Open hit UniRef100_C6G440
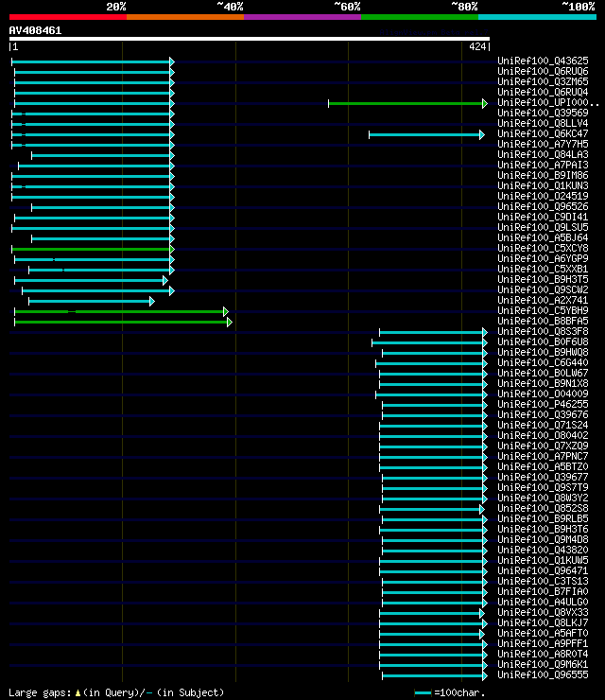Screen dimensions: 605x700 (x=543, y=362)
